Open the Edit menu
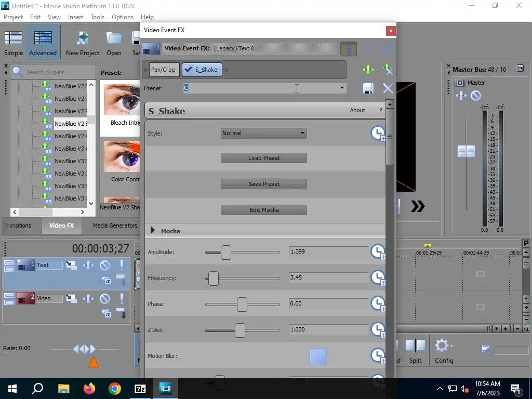This screenshot has width=532, height=399. 35,17
